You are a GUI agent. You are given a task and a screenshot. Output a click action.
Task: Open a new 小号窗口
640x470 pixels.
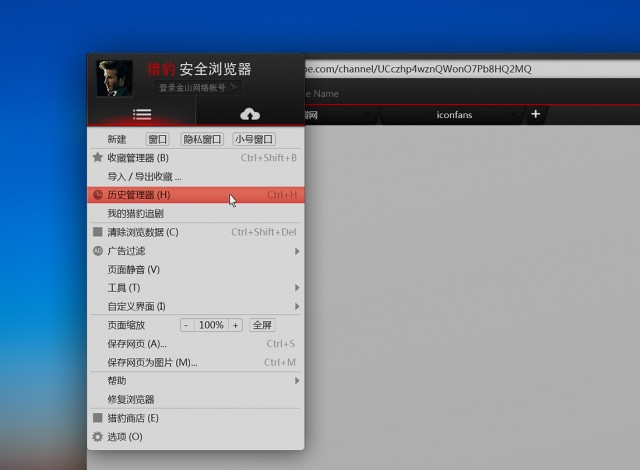coord(254,139)
